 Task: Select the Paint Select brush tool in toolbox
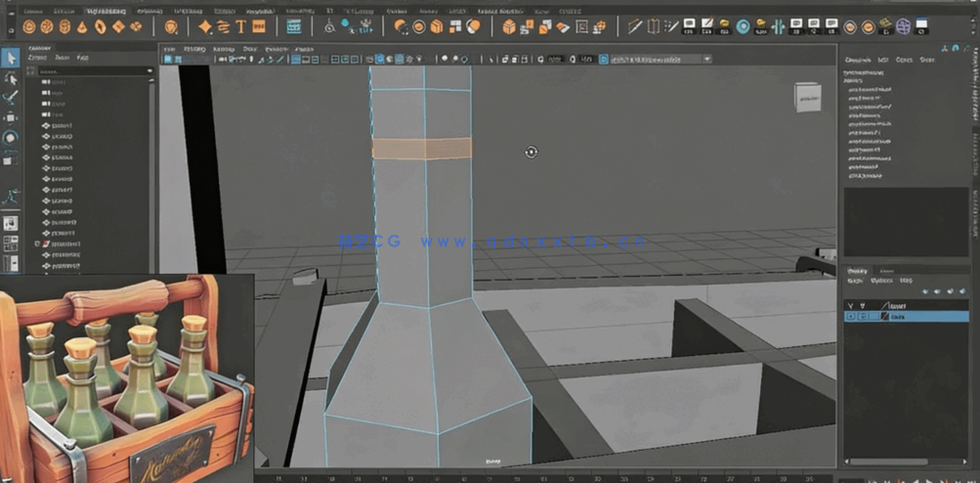pos(11,98)
